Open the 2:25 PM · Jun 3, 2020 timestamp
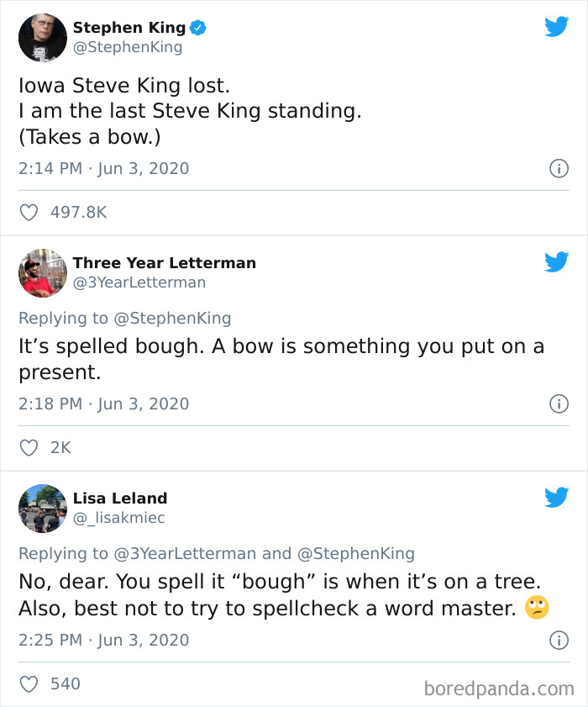Image resolution: width=588 pixels, height=707 pixels. [103, 640]
